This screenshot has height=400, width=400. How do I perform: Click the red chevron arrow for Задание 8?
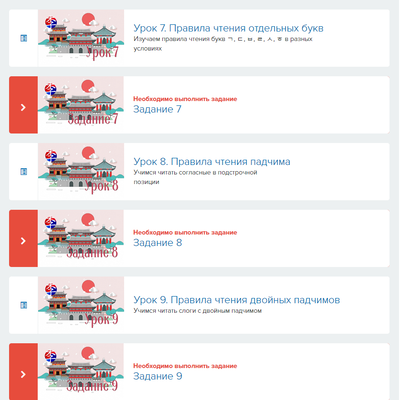pyautogui.click(x=23, y=241)
